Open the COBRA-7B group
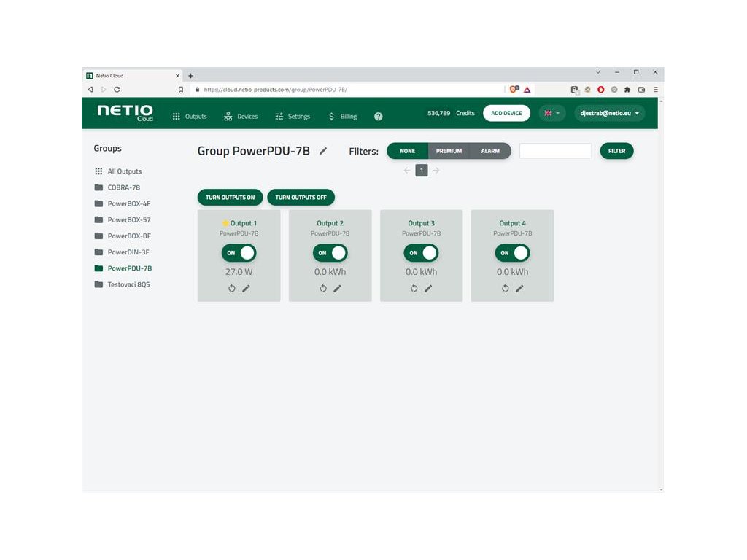 coord(117,187)
